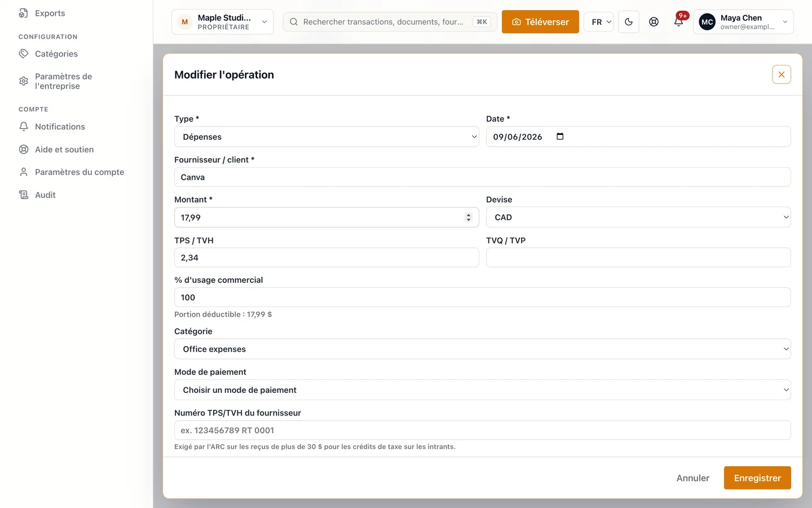Viewport: 812px width, 508px height.
Task: Click the % d'usage commercial field
Action: click(x=483, y=297)
